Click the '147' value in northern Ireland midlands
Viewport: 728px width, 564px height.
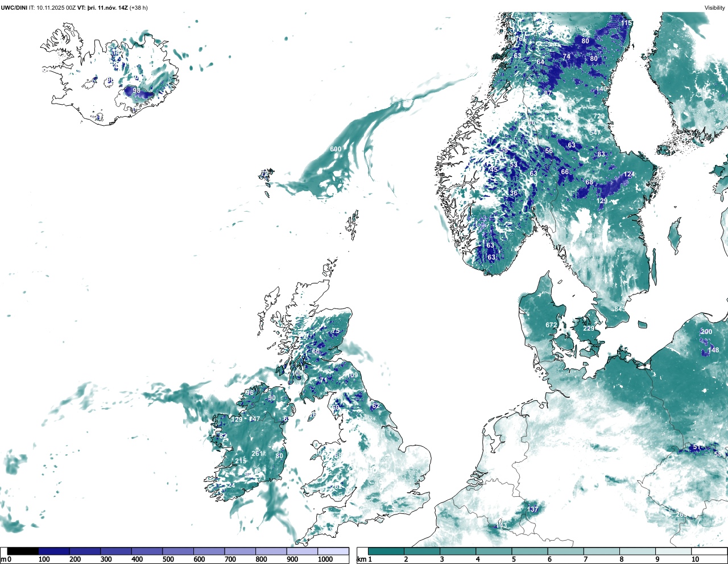tap(254, 419)
